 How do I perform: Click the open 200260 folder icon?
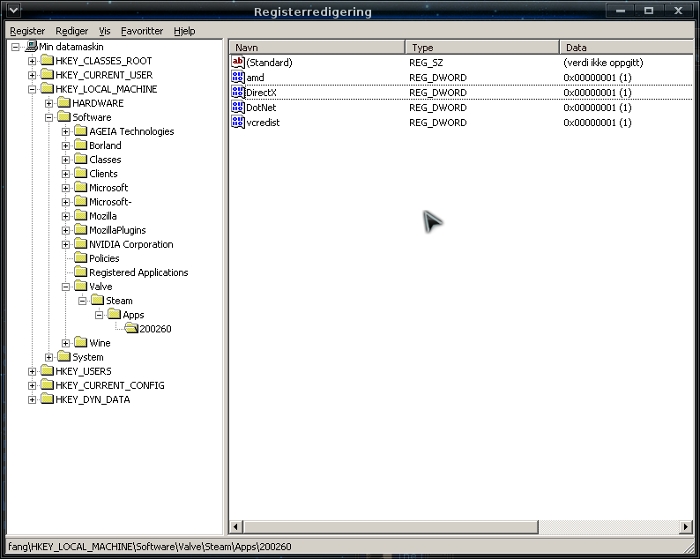(x=131, y=329)
